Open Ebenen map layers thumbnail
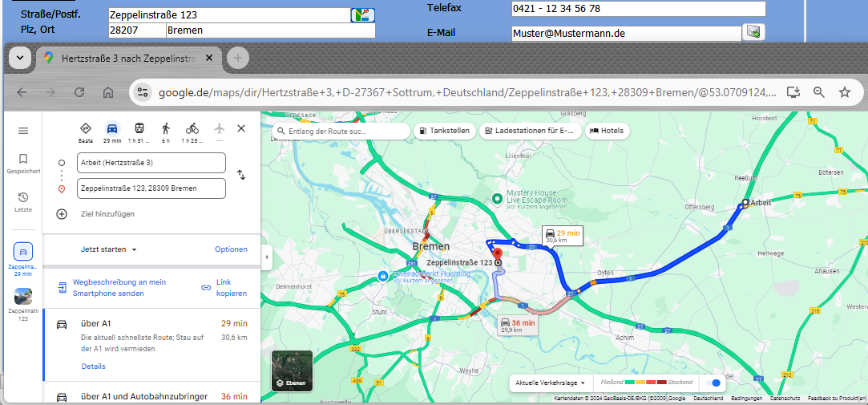868x405 pixels. [292, 371]
